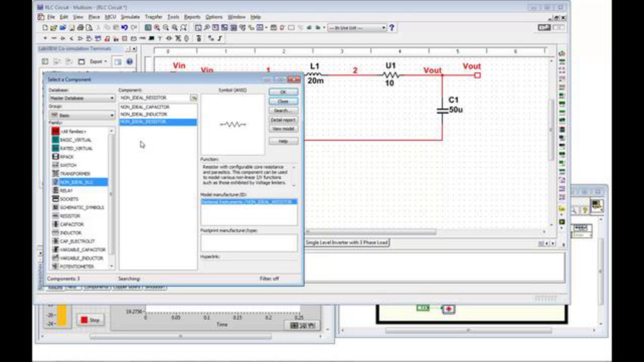644x362 pixels.
Task: Select the SOCKETS family entry
Action: (x=69, y=199)
